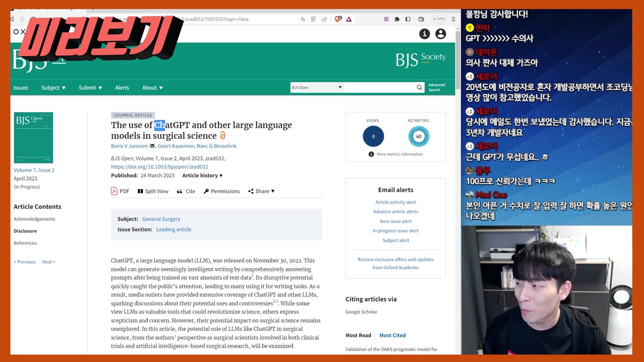The image size is (644, 362).
Task: Click the email envelope icon beside Boris Janssen
Action: click(x=152, y=146)
